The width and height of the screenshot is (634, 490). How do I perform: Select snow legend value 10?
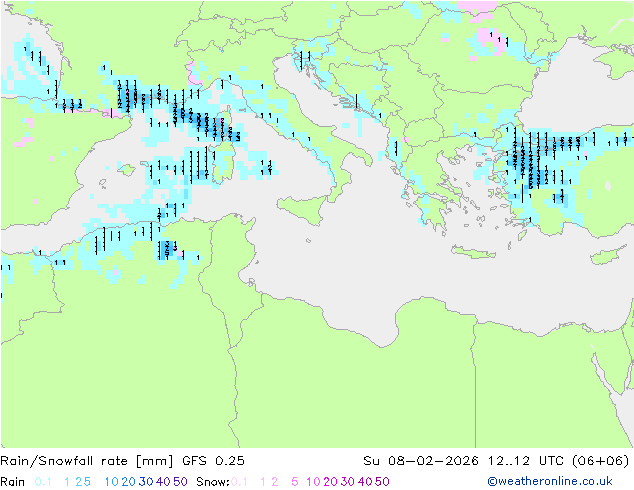point(313,482)
